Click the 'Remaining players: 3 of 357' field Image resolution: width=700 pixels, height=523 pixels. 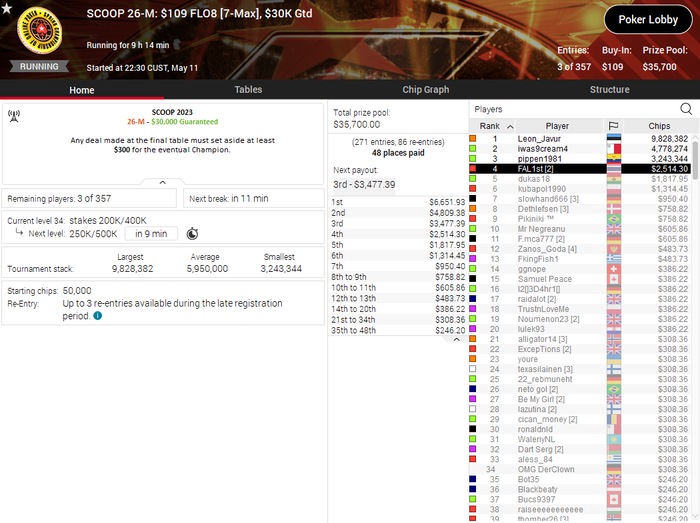click(x=89, y=199)
